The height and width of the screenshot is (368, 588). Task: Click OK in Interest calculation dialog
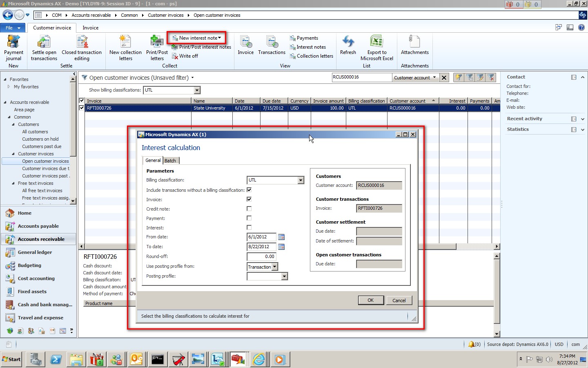pyautogui.click(x=371, y=301)
